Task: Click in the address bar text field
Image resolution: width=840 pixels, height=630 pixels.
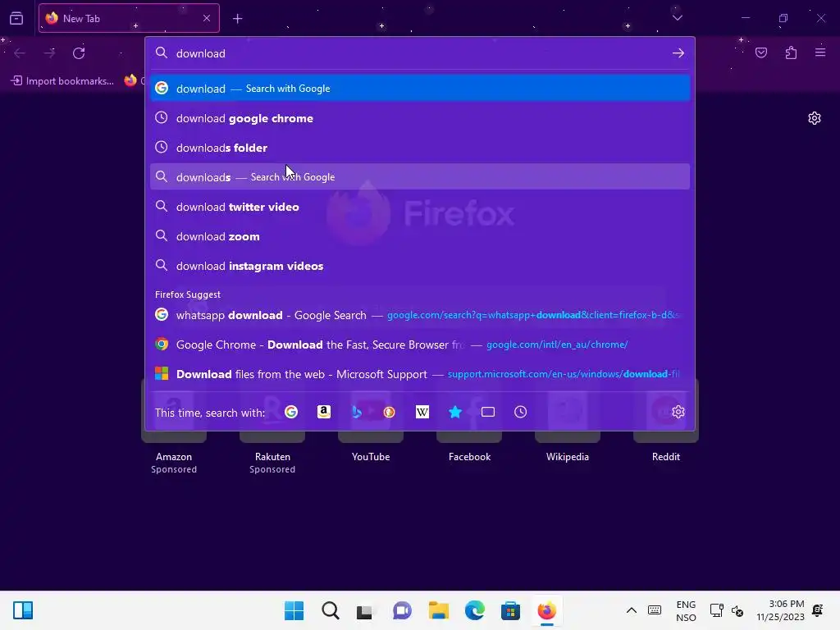Action: [421, 53]
